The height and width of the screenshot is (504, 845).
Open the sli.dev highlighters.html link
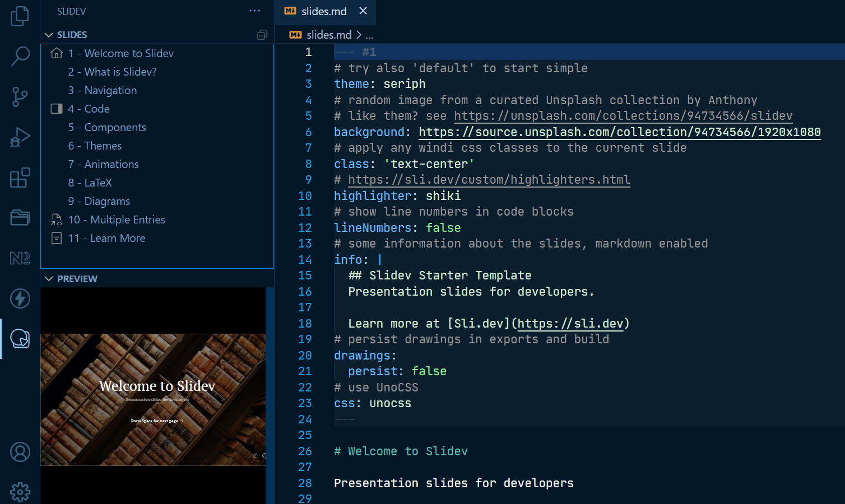click(489, 180)
